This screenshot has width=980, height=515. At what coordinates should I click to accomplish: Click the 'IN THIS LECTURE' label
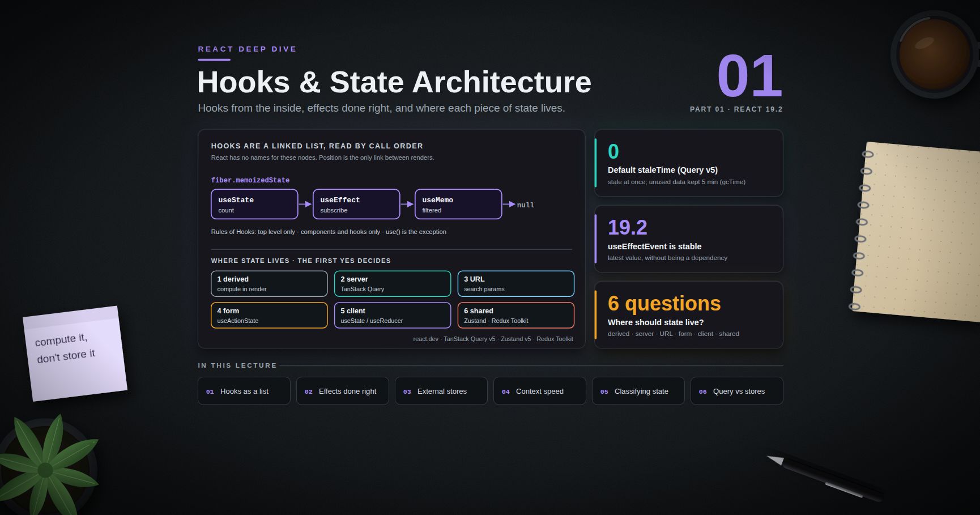(x=237, y=365)
